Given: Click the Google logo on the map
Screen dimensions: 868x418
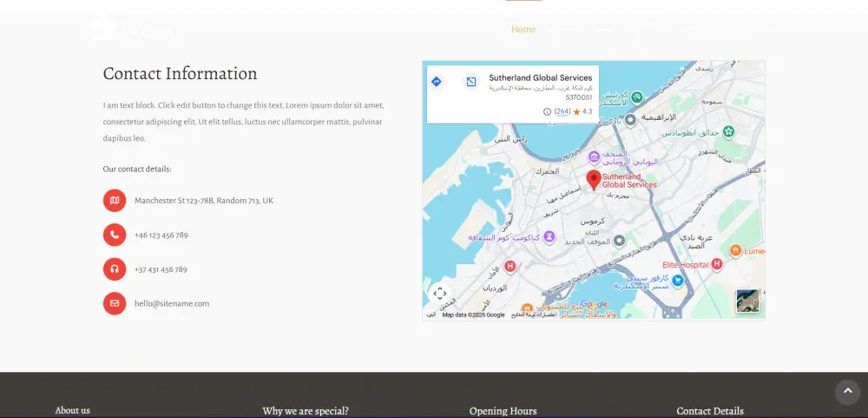Looking at the screenshot, I should (x=594, y=304).
